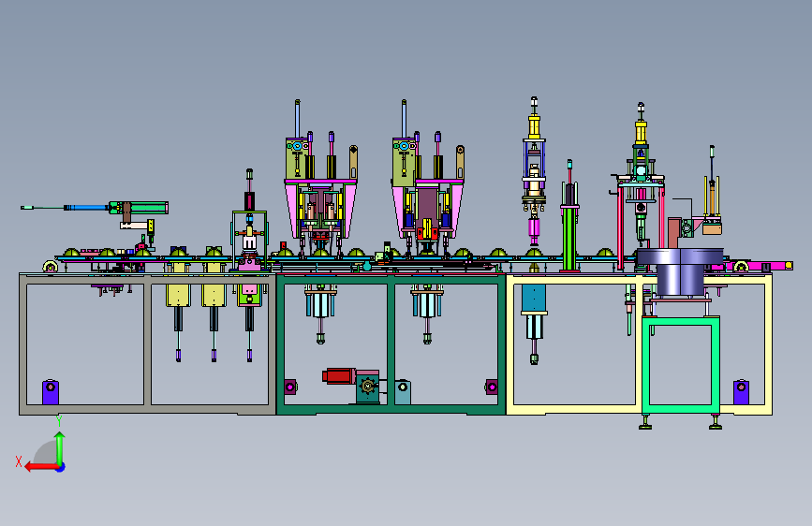Select the purple block in the yellow frame
This screenshot has height=526, width=812.
point(741,392)
